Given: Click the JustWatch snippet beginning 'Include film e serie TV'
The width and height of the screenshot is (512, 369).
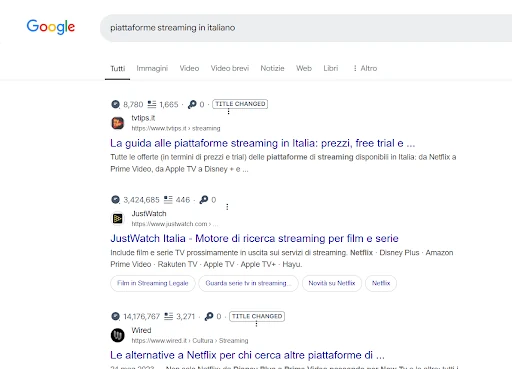Looking at the screenshot, I should tap(282, 259).
